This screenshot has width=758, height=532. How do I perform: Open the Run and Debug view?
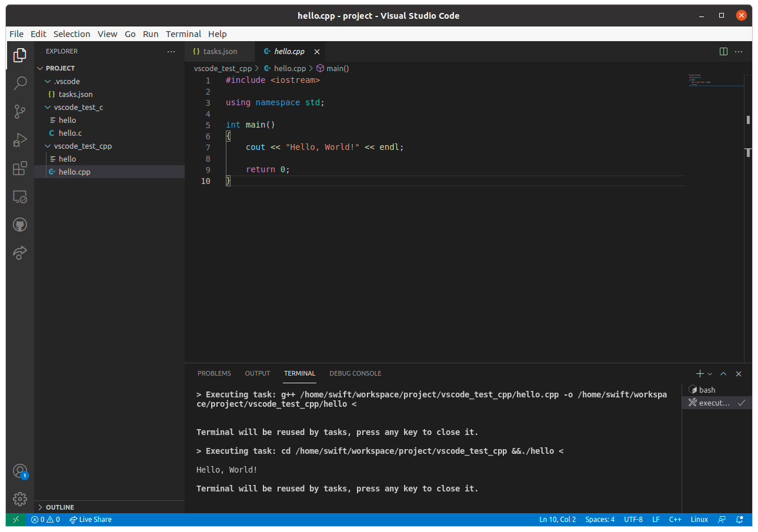(x=20, y=140)
